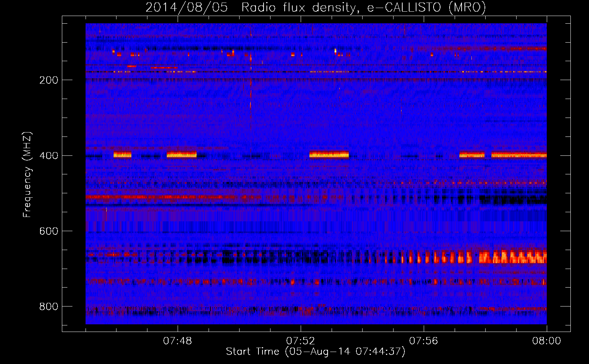Click the 'Frequency (MHZ)' axis title

tap(27, 175)
